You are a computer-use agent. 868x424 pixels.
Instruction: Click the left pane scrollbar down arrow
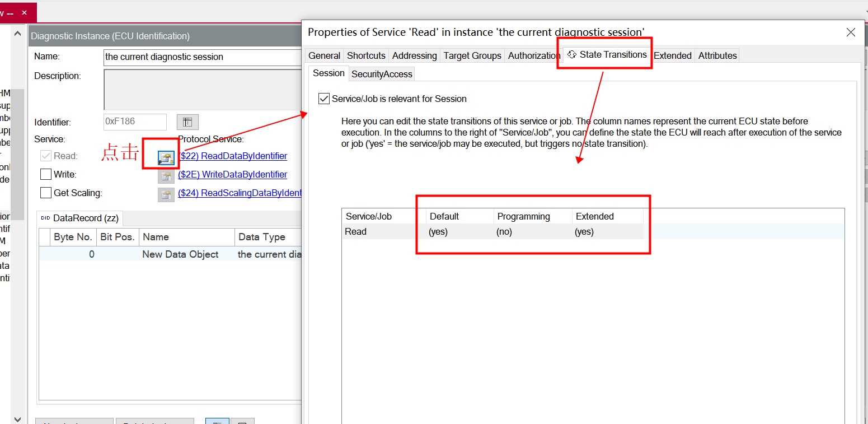[x=17, y=418]
